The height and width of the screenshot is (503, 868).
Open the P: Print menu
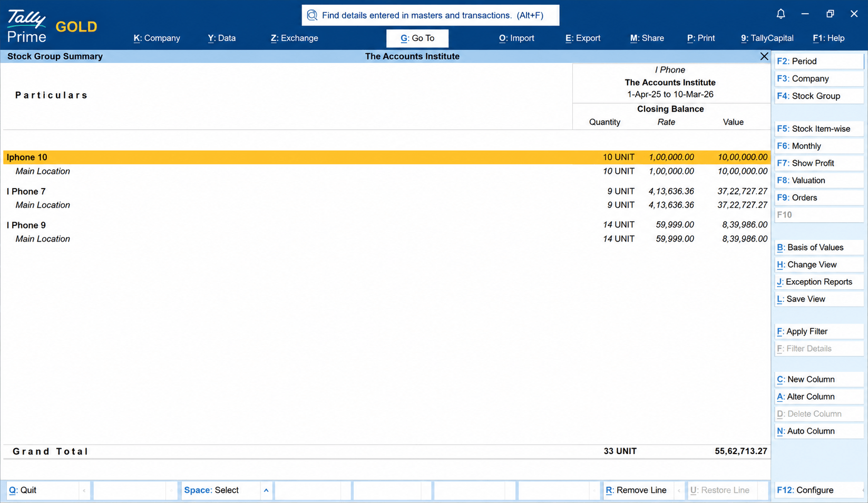pos(701,38)
